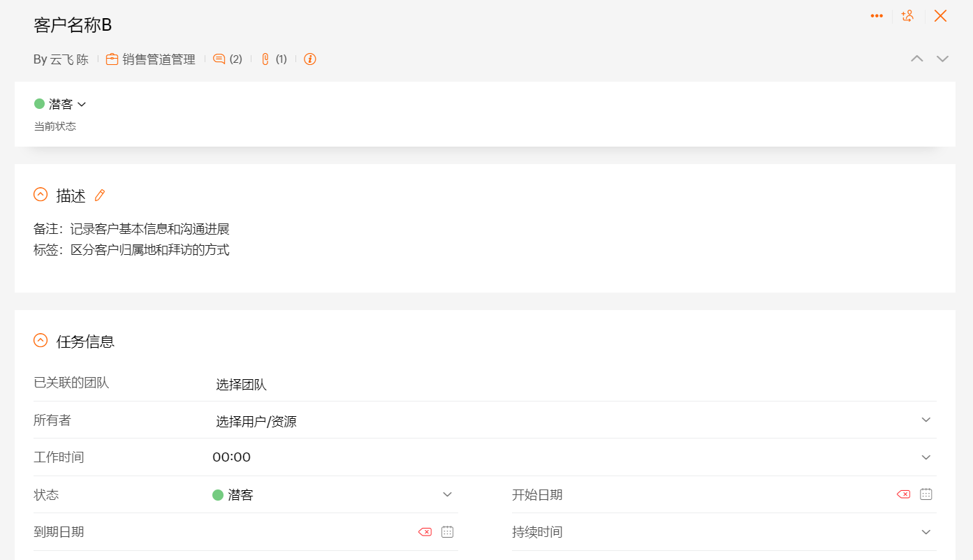973x560 pixels.
Task: Open the 销售管道管理 project link
Action: coord(159,59)
